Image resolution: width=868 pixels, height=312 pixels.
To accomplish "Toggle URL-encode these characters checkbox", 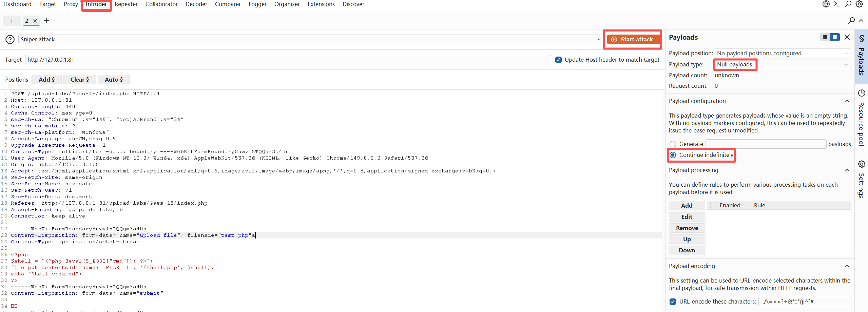I will pos(673,301).
